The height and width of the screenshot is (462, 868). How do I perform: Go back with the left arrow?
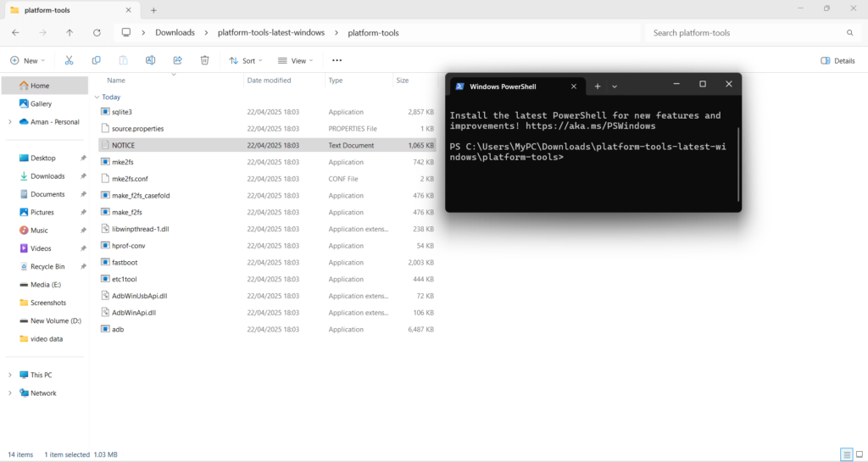15,33
